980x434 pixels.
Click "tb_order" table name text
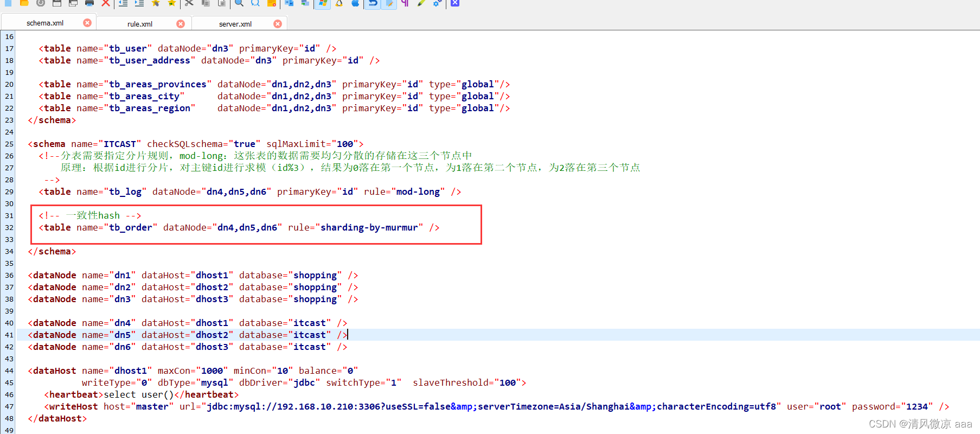[x=131, y=228]
